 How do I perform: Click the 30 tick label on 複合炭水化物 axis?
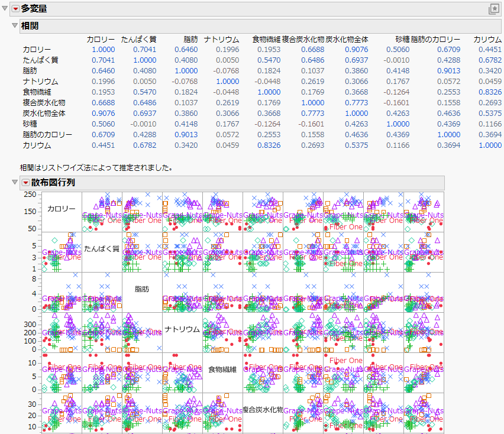32,404
